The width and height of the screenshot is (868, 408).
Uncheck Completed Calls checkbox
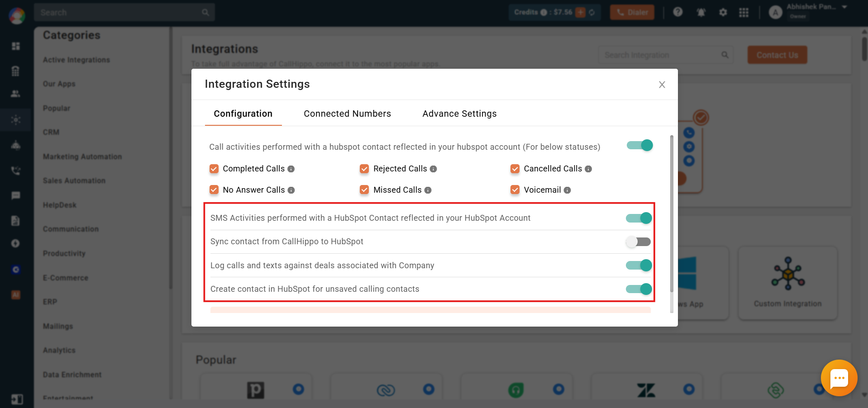pyautogui.click(x=214, y=169)
